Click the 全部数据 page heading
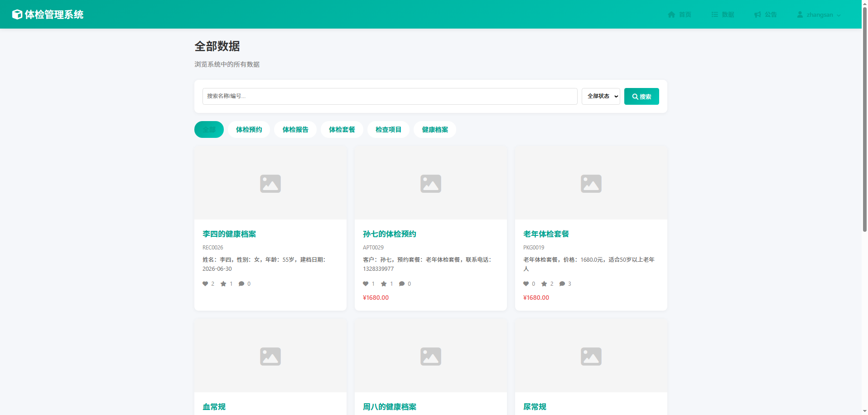Viewport: 868px width, 415px height. (x=217, y=46)
